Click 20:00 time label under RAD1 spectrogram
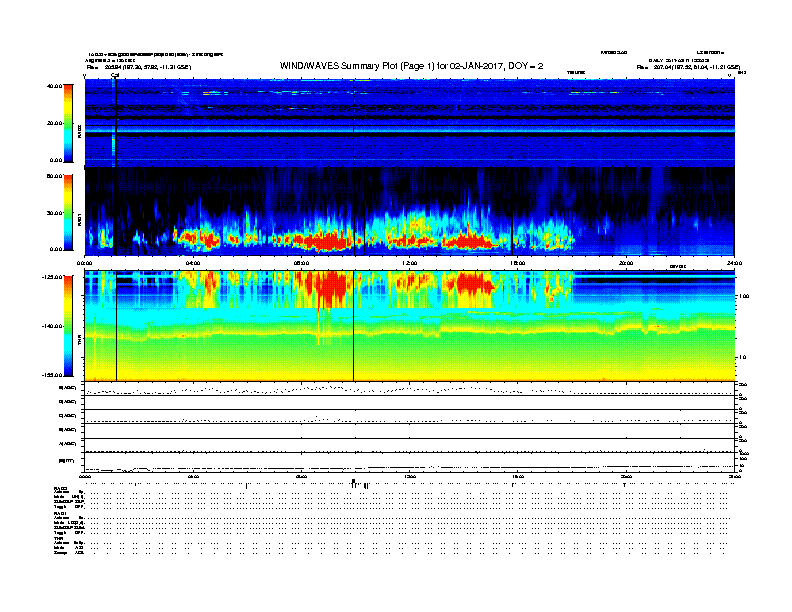 626,263
